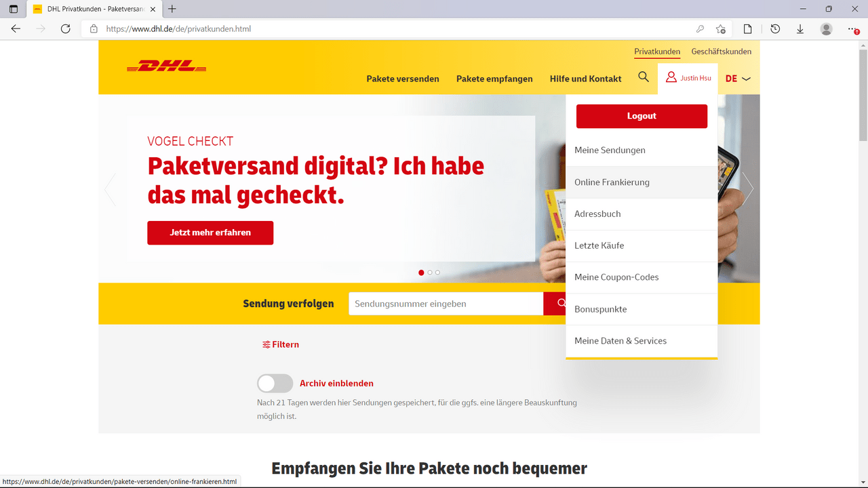Open the site search magnifier icon
The height and width of the screenshot is (488, 868).
644,77
